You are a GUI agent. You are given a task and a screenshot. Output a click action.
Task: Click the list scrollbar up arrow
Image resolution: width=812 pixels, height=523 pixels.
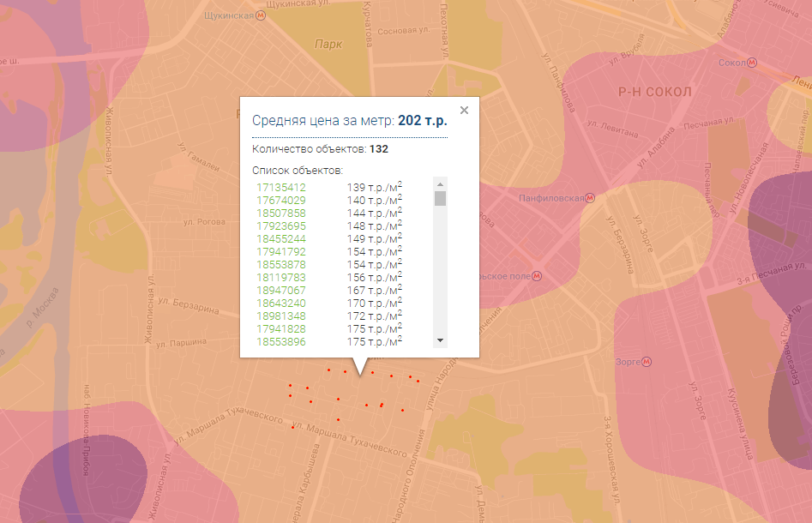click(x=440, y=184)
